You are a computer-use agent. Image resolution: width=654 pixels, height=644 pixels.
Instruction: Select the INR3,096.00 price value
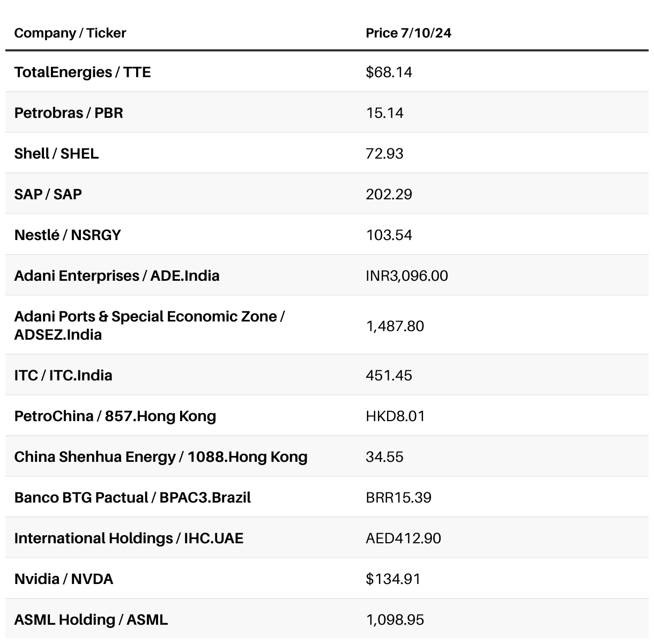tap(407, 276)
